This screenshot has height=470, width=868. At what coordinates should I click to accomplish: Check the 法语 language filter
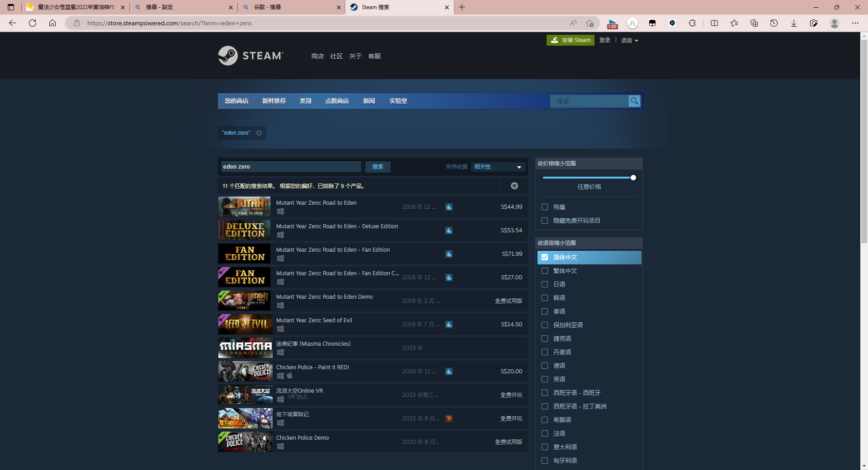coord(545,433)
